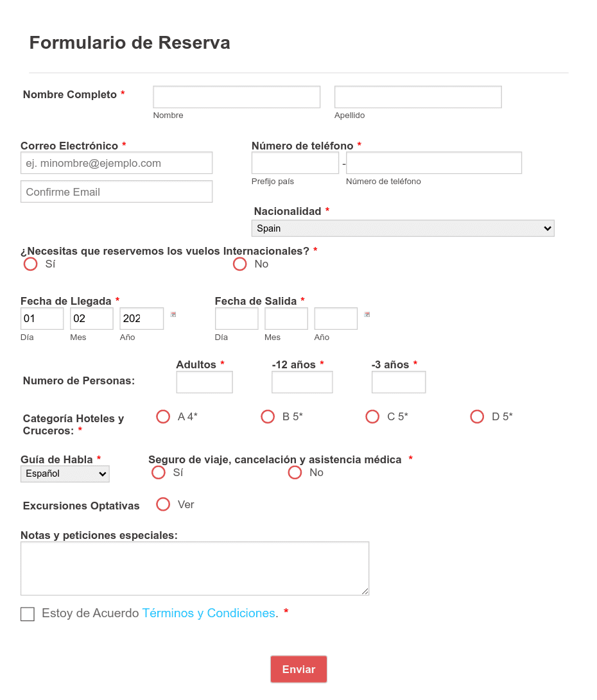Click the Fecha de Salida Día field
This screenshot has width=597, height=700.
point(237,318)
